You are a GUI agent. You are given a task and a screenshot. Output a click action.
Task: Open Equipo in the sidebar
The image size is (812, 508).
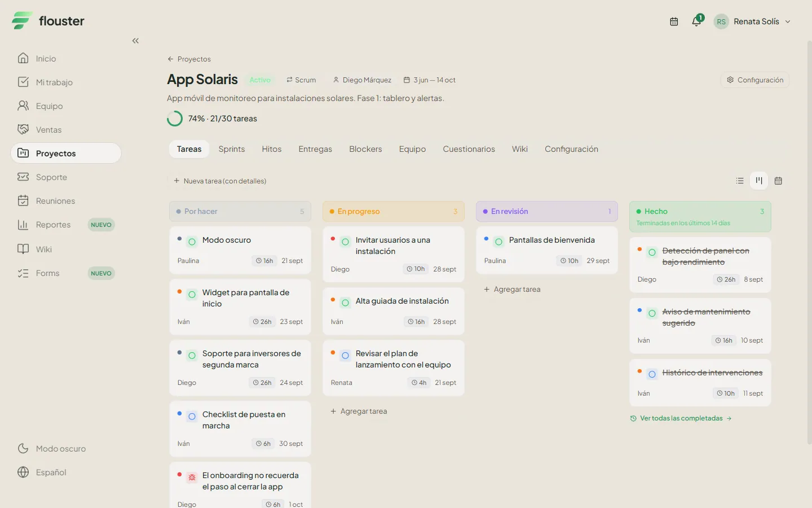tap(66, 106)
